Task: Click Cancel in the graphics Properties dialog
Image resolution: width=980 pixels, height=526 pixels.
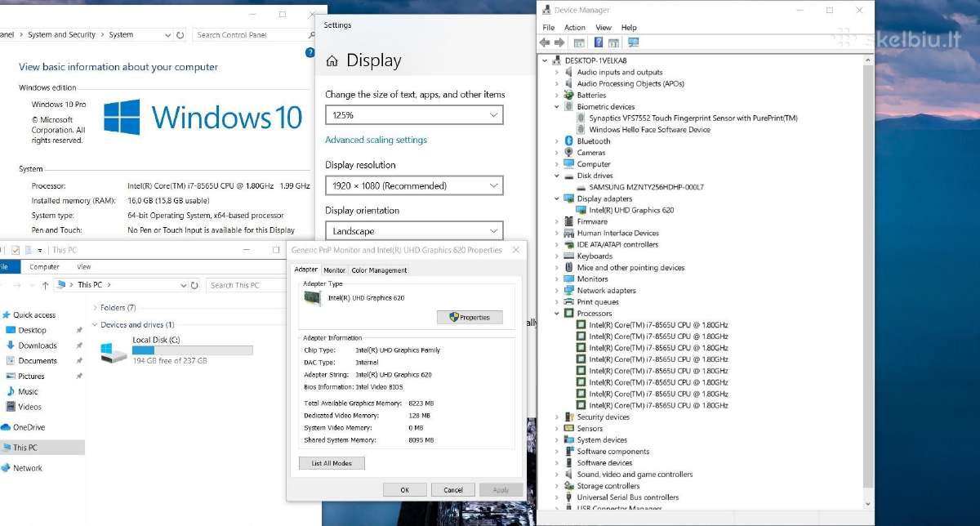Action: [x=453, y=490]
